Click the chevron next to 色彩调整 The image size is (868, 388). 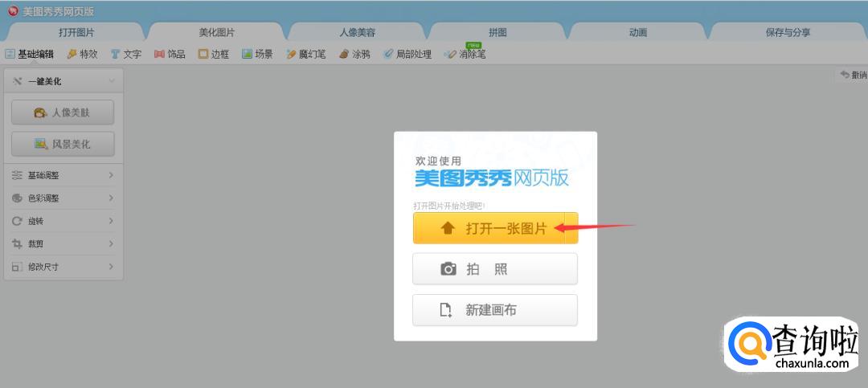click(111, 198)
